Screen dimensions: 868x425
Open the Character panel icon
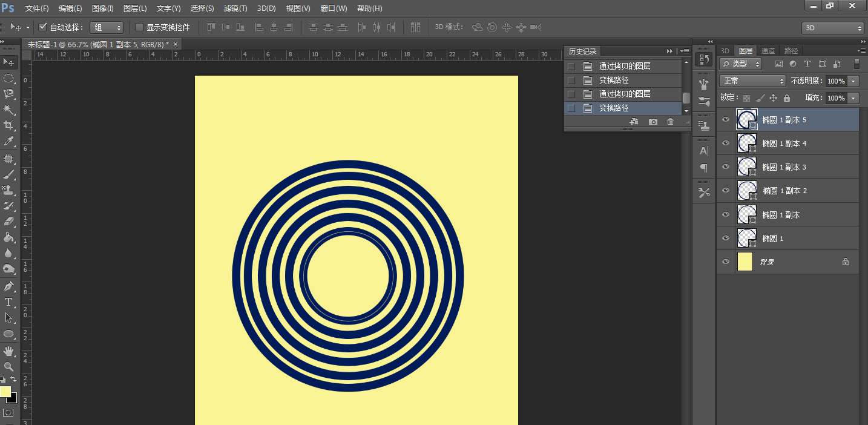click(x=704, y=151)
